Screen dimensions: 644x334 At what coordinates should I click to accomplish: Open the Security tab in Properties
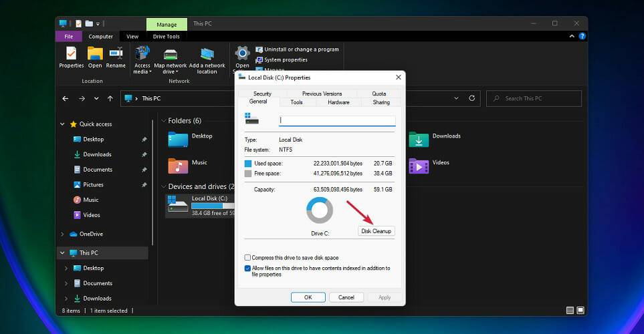[x=262, y=94]
